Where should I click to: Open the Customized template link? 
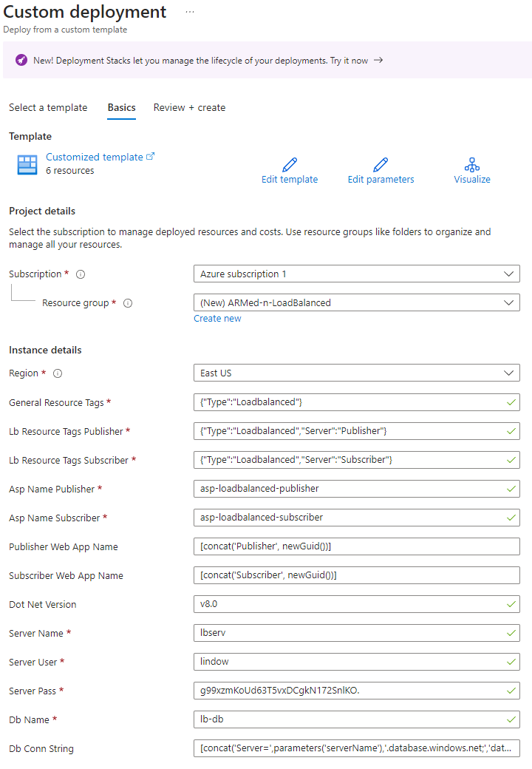click(x=95, y=157)
